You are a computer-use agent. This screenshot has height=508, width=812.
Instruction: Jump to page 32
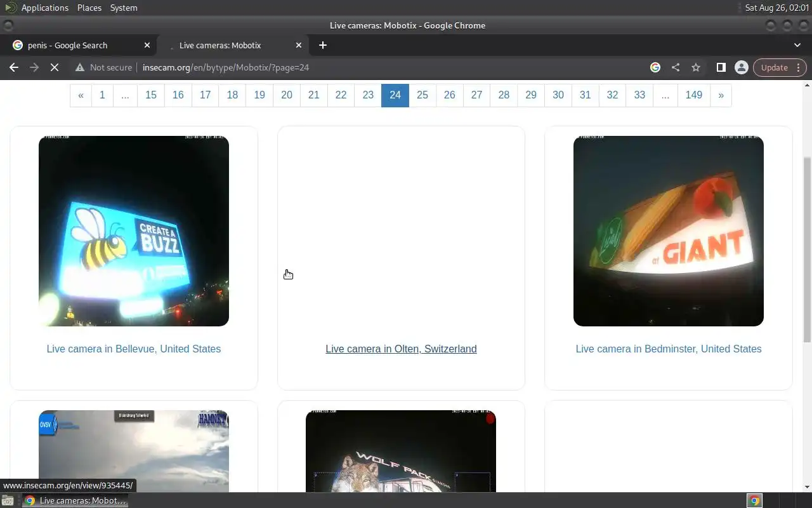[x=612, y=95]
